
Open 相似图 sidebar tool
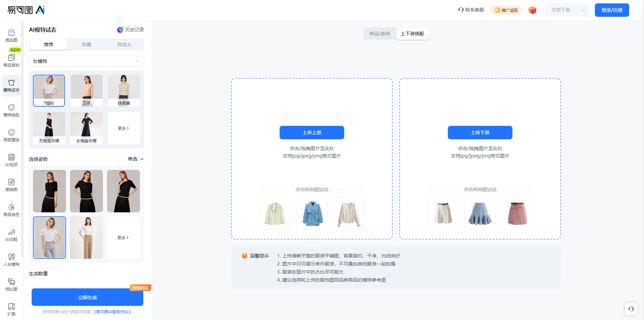[11, 285]
